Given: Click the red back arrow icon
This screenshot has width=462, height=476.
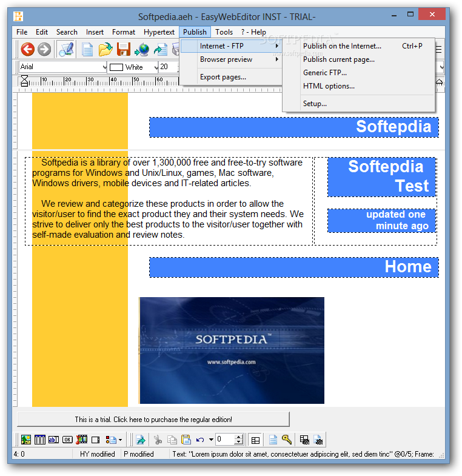Looking at the screenshot, I should (x=27, y=49).
